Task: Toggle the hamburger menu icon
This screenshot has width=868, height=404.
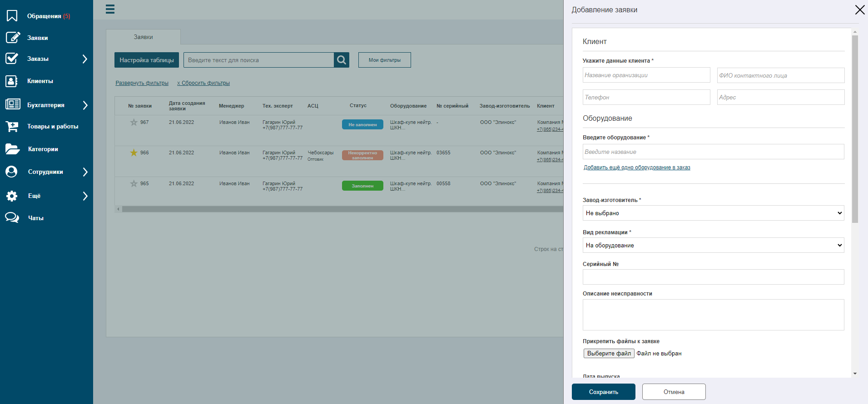Action: coord(110,9)
